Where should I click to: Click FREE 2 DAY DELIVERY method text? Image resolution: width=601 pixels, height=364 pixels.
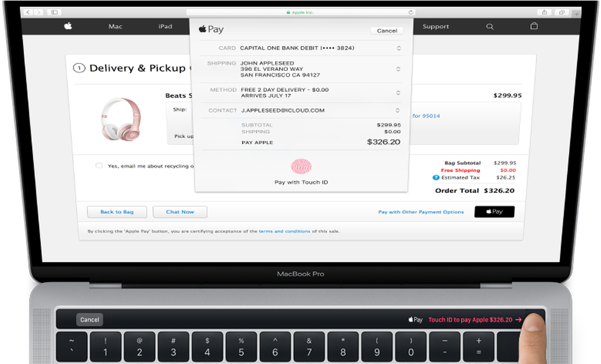click(285, 89)
